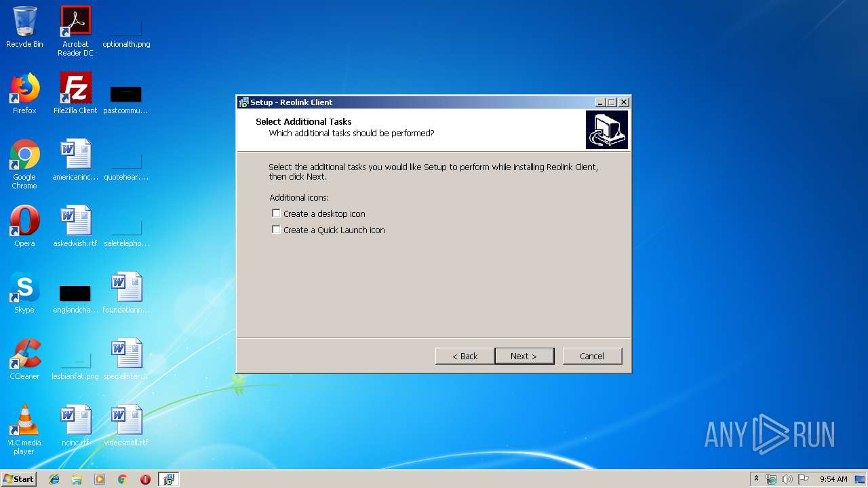This screenshot has width=868, height=488.
Task: Select optionalth.png file on desktop
Action: 126,31
